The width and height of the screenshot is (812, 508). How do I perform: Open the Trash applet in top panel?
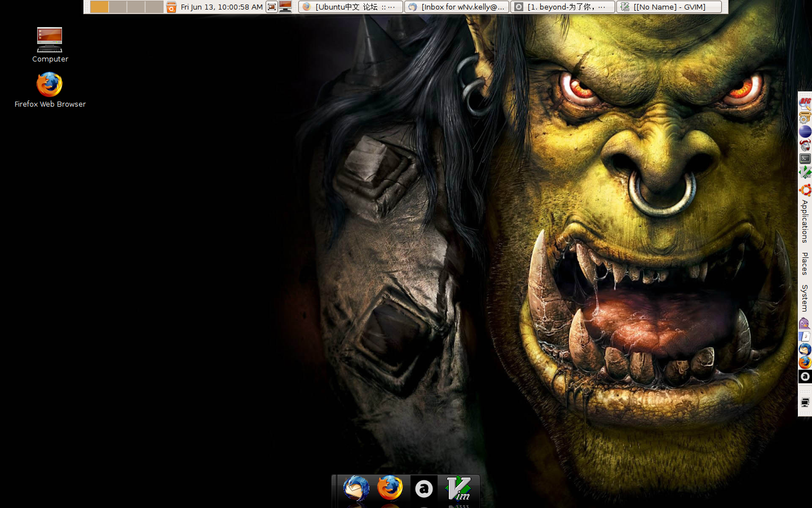click(171, 7)
